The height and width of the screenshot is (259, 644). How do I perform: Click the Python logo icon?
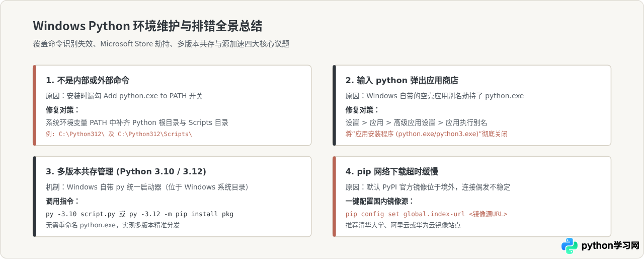pos(570,246)
